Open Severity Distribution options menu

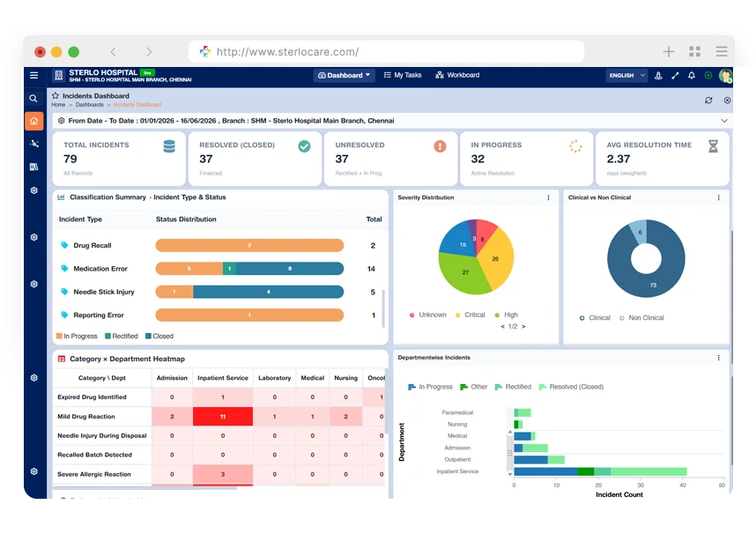548,197
